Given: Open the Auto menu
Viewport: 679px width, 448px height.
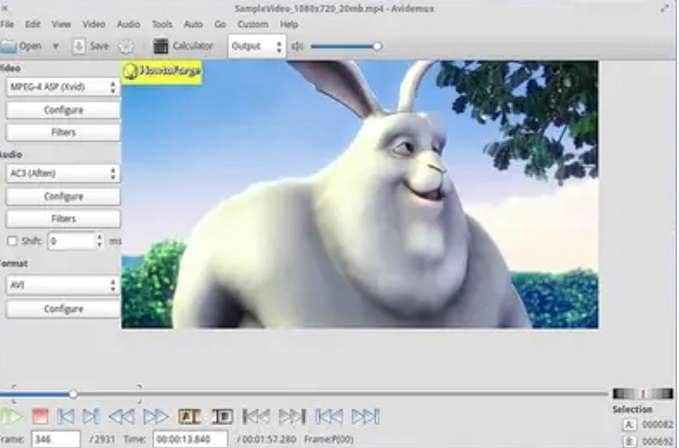Looking at the screenshot, I should point(193,24).
